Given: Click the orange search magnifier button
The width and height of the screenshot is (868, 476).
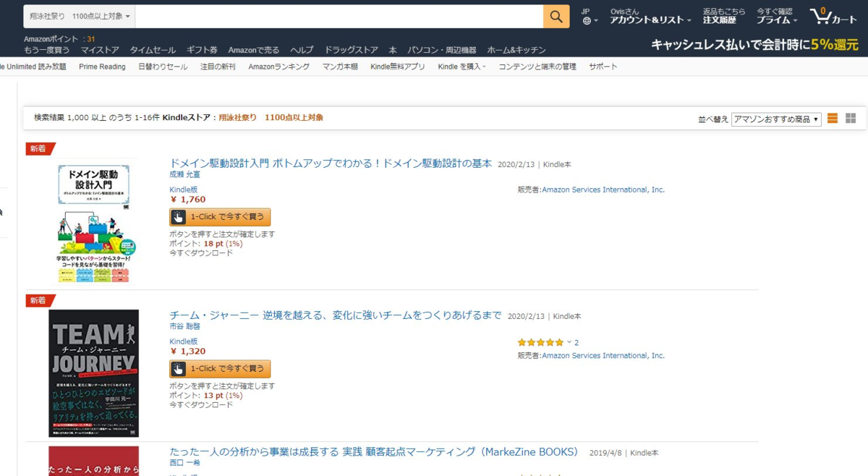Looking at the screenshot, I should [x=556, y=16].
